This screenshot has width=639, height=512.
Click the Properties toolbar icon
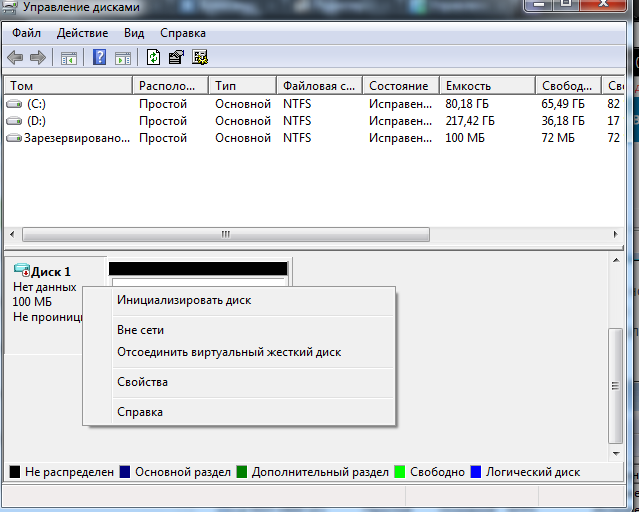tap(177, 57)
